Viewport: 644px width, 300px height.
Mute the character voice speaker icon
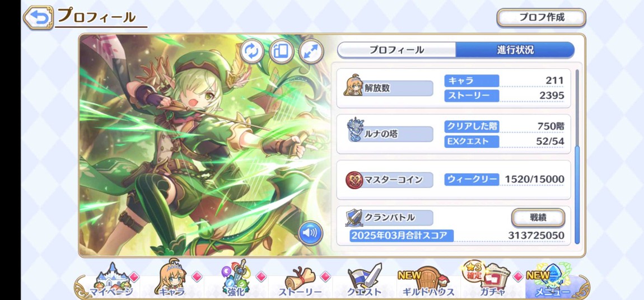click(310, 233)
